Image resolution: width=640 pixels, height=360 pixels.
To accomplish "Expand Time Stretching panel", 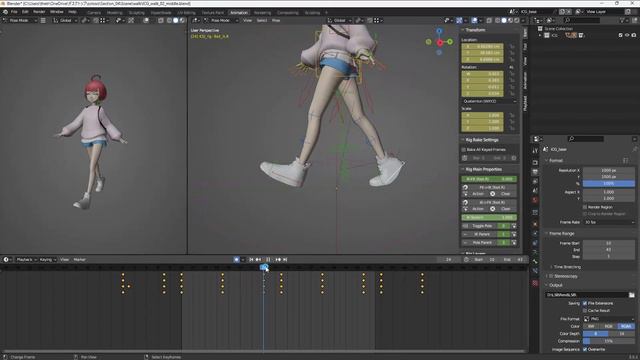I will pyautogui.click(x=567, y=267).
